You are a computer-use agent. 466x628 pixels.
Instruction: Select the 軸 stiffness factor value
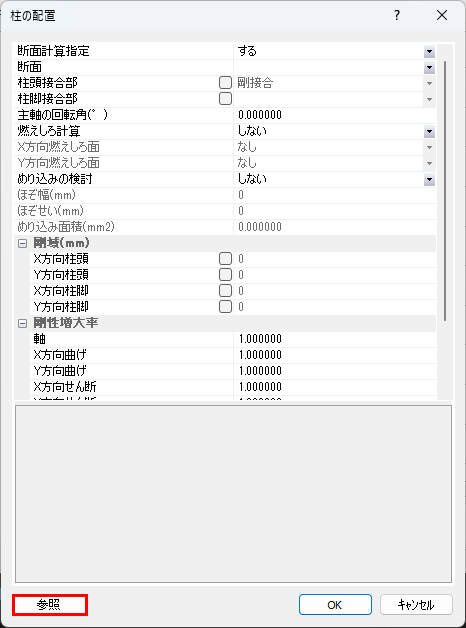[x=335, y=339]
